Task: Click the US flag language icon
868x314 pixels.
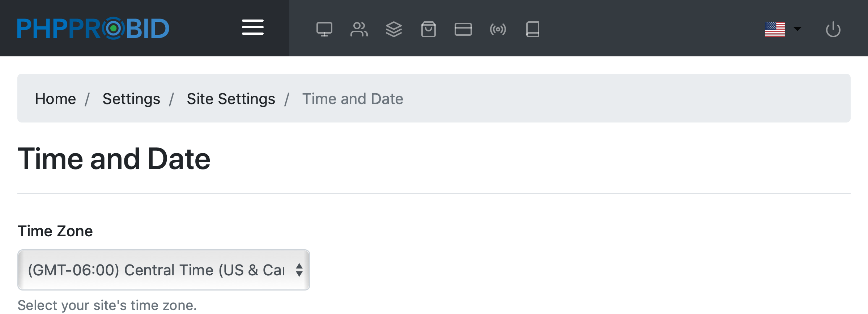Action: [775, 29]
